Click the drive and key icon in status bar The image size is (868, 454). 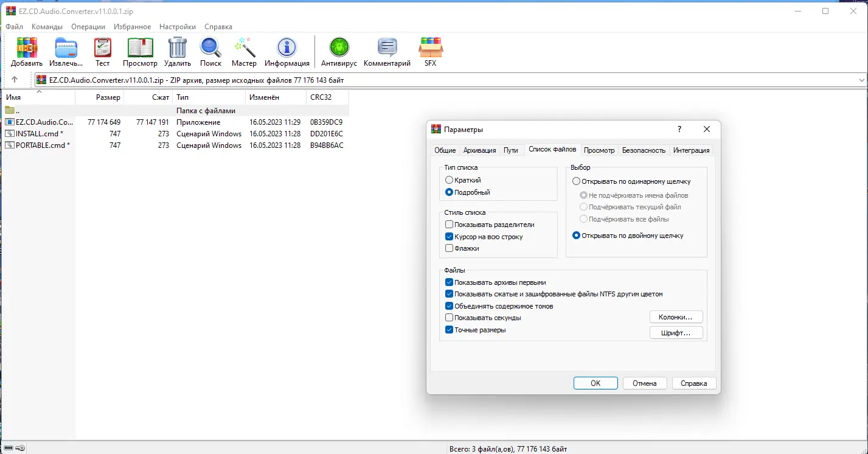15,449
